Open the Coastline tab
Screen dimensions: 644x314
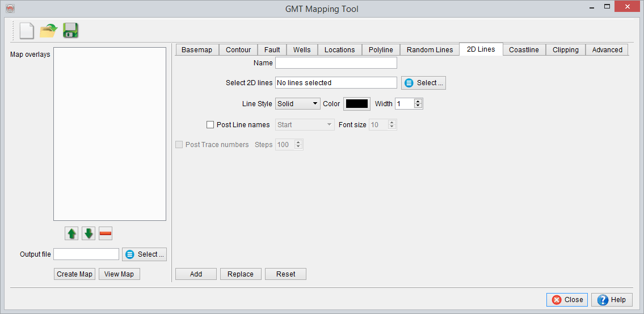(524, 50)
